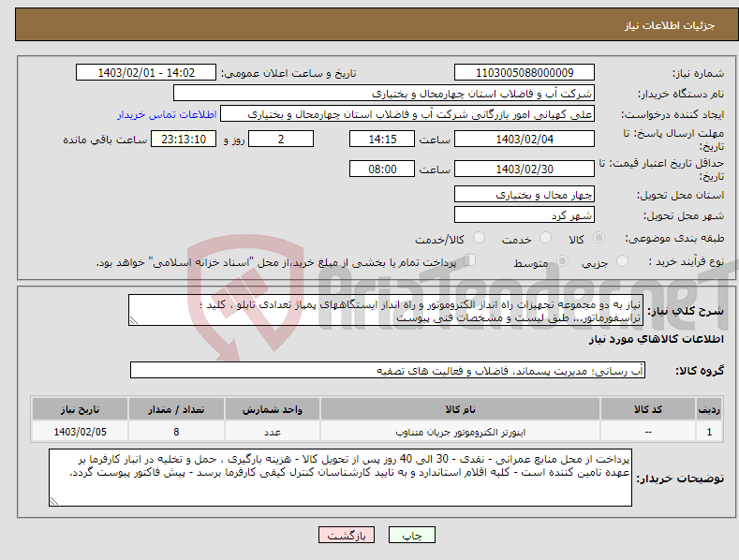Click the quantity cell 8
This screenshot has width=739, height=560.
click(176, 432)
